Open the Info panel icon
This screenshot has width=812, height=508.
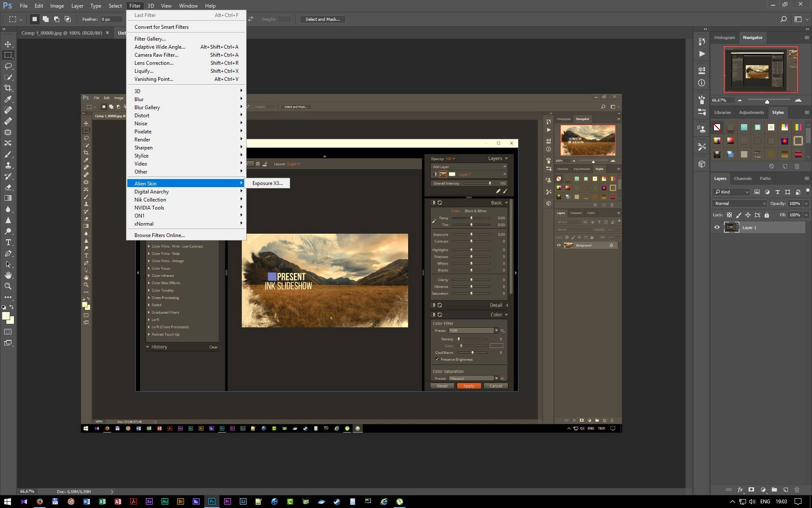pos(702,83)
